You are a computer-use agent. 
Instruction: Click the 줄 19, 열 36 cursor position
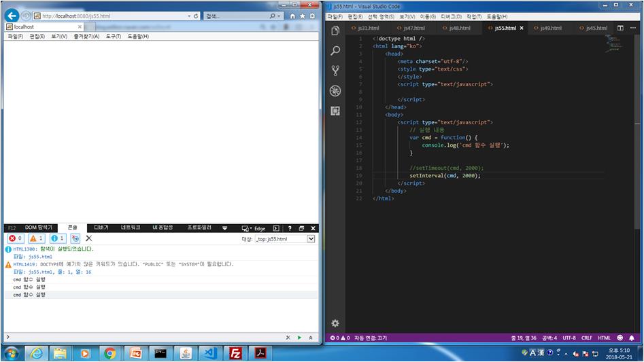tap(524, 338)
